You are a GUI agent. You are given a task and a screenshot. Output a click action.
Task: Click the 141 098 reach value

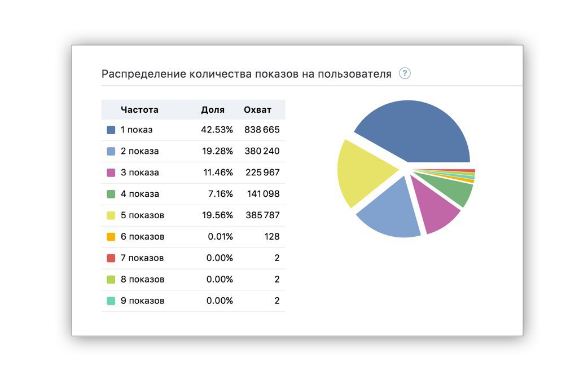[x=264, y=194]
